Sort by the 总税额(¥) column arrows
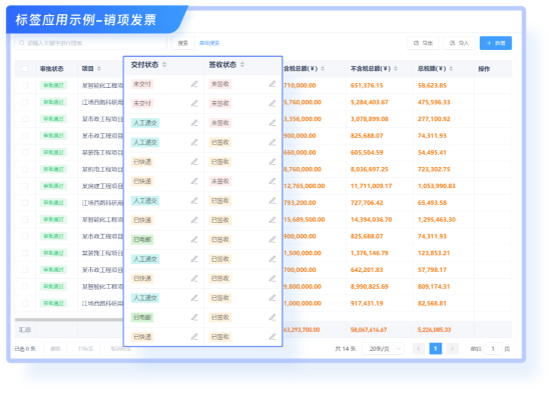The image size is (554, 395). [x=451, y=69]
